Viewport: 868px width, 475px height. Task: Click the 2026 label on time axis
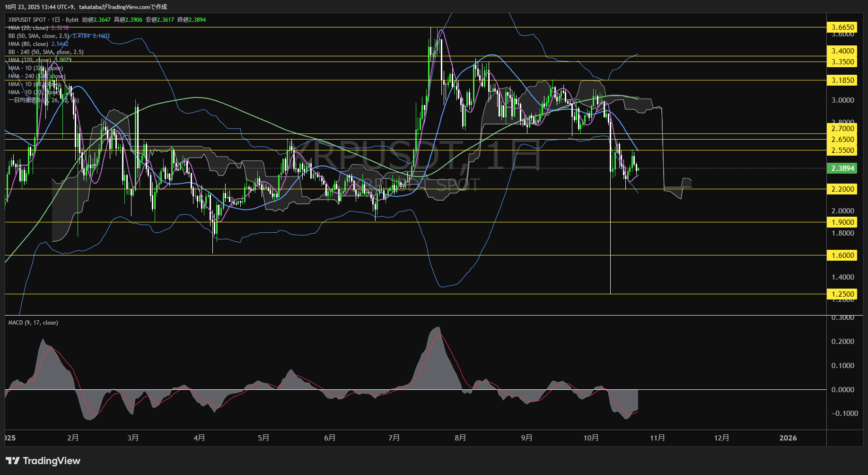pos(788,438)
